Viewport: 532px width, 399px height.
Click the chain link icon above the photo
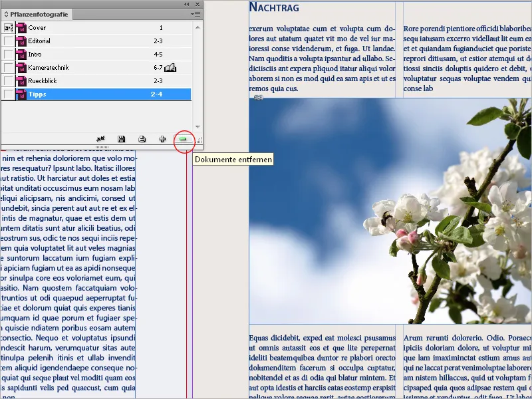(259, 97)
